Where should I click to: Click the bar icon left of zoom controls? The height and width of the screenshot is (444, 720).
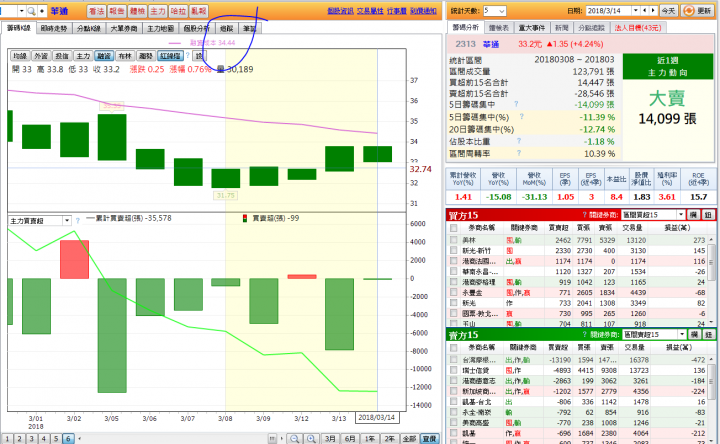[272, 439]
